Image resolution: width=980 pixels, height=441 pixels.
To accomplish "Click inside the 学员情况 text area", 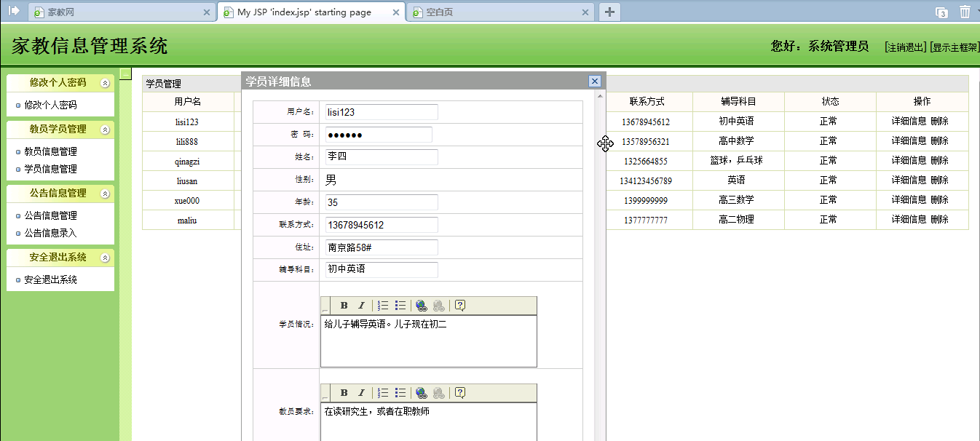I will [x=429, y=341].
